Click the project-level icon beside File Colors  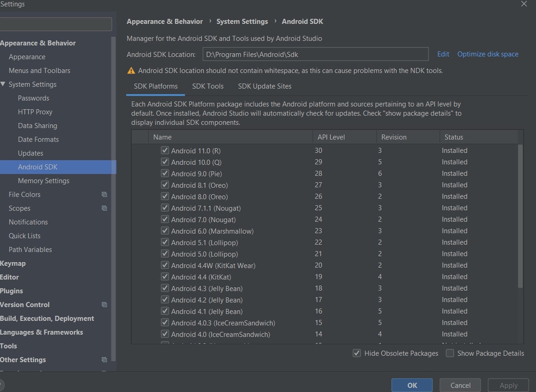click(x=104, y=195)
